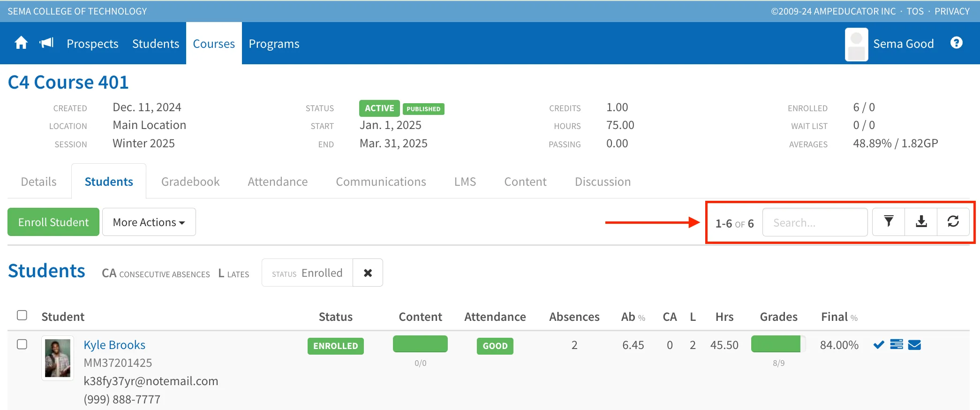This screenshot has height=410, width=980.
Task: Switch to the Content tab
Action: tap(525, 182)
